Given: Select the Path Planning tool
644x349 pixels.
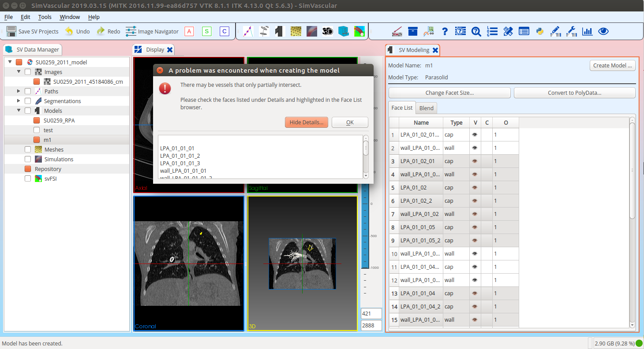Looking at the screenshot, I should coord(248,31).
